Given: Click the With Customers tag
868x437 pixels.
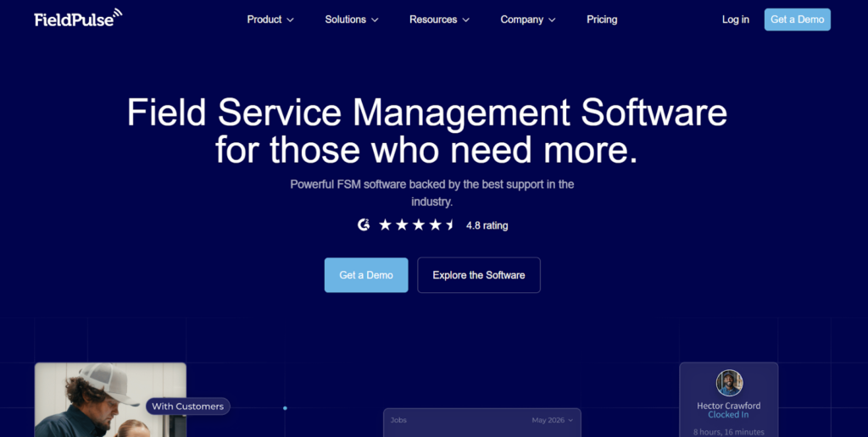Looking at the screenshot, I should click(x=187, y=406).
